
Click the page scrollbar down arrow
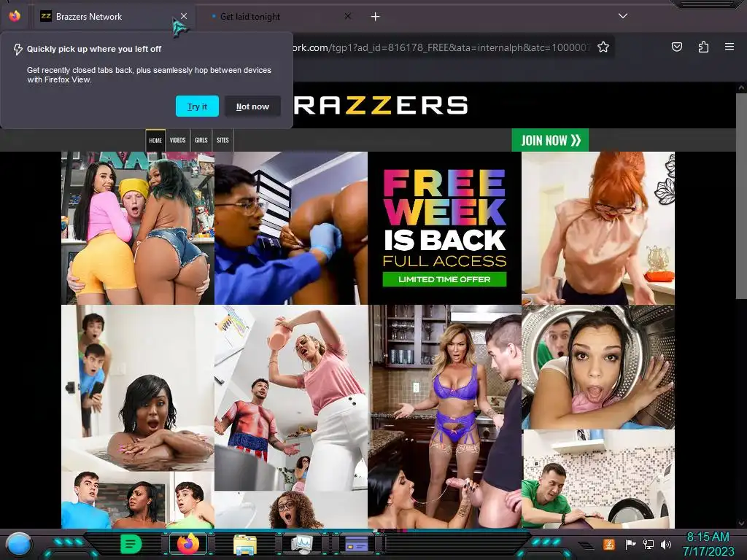pyautogui.click(x=741, y=524)
